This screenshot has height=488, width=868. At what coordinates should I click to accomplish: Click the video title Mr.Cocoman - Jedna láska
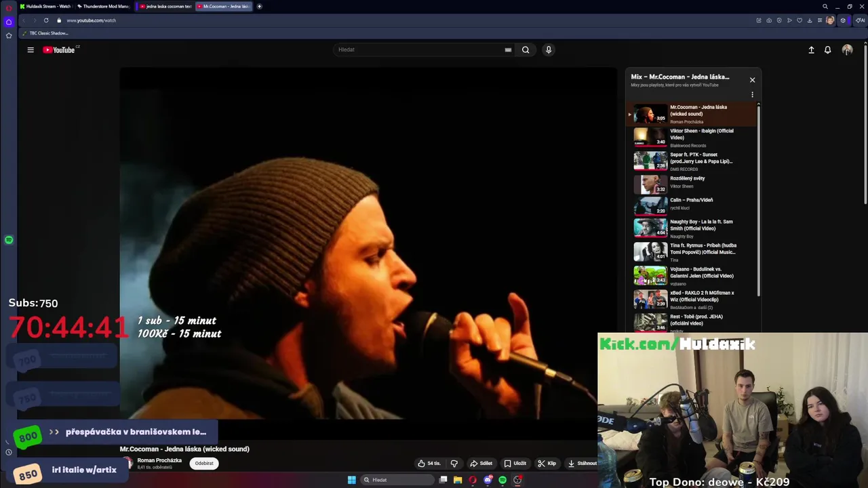pyautogui.click(x=184, y=449)
